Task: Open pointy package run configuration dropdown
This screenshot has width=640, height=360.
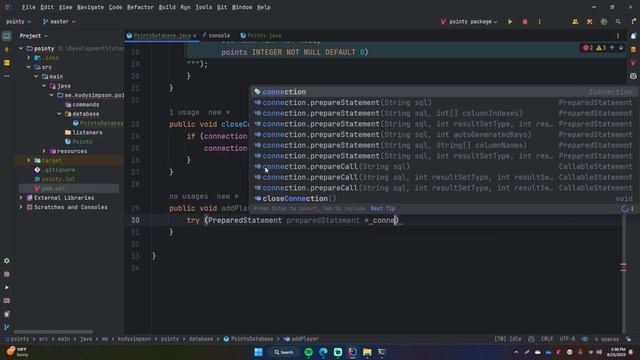Action: coord(469,22)
